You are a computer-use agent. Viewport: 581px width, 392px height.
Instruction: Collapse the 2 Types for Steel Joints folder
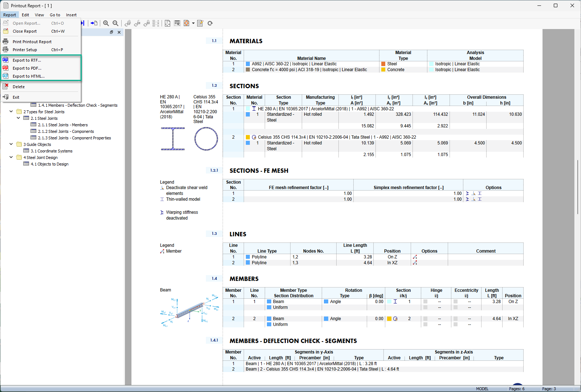tap(11, 111)
